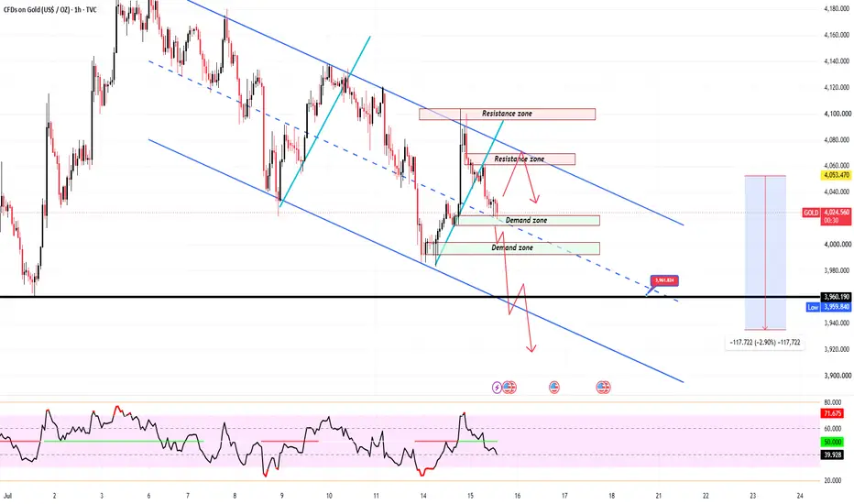The image size is (854, 504).
Task: Select the lower 'Resistance zone' box label
Action: [519, 159]
